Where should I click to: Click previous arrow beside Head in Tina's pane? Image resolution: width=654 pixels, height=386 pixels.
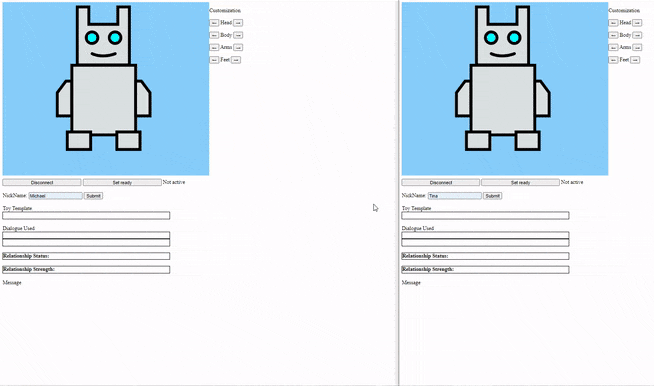pyautogui.click(x=613, y=23)
